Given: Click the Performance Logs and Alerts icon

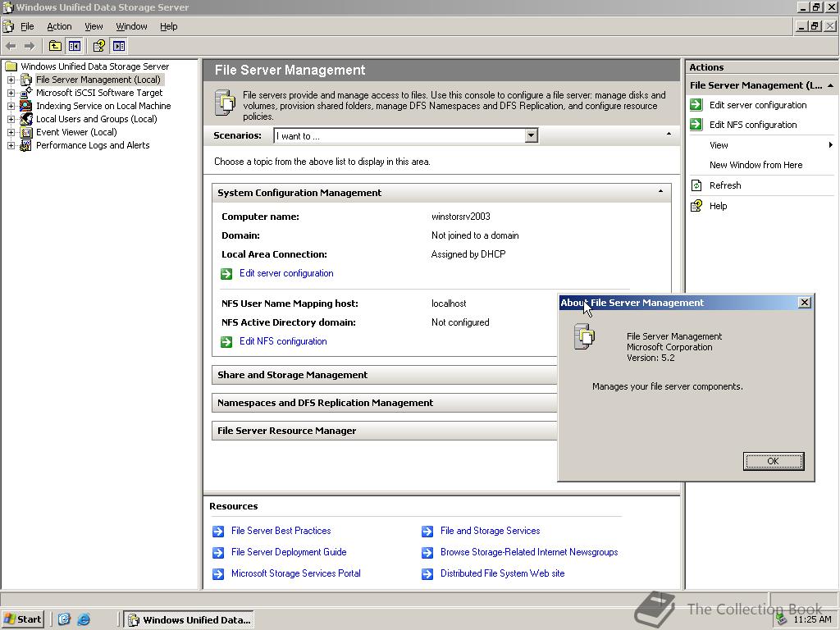Looking at the screenshot, I should [x=26, y=145].
